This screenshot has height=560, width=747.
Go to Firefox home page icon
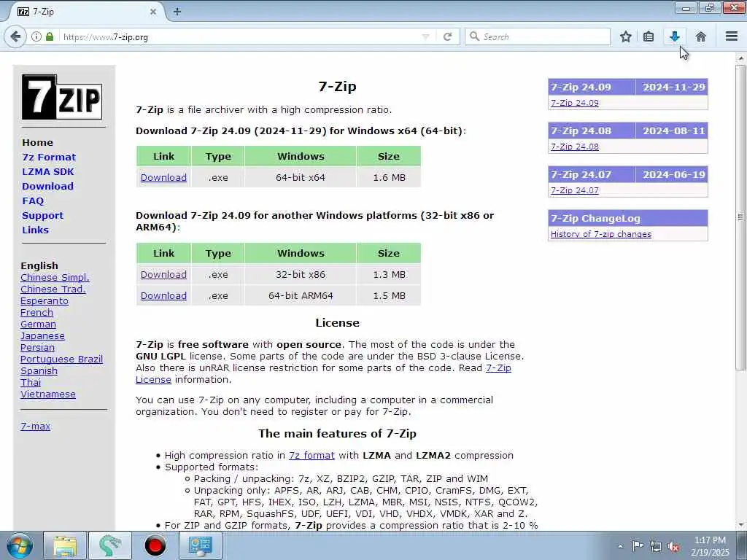(700, 36)
